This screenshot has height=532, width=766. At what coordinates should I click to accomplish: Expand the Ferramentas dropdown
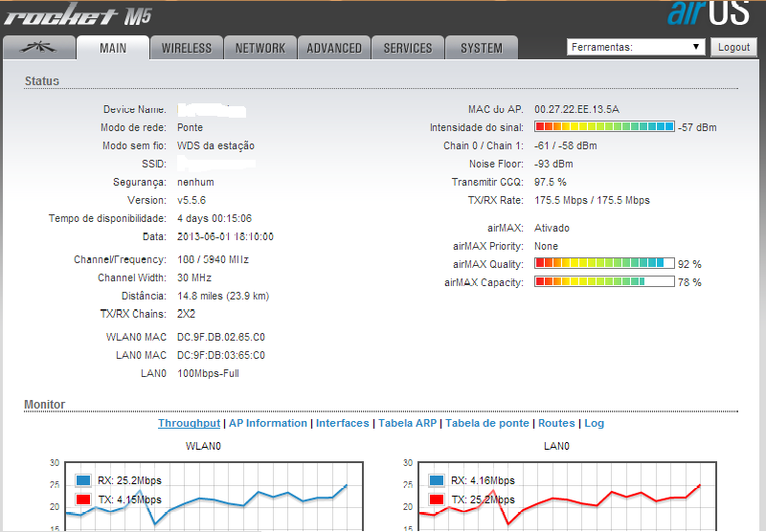[x=636, y=47]
